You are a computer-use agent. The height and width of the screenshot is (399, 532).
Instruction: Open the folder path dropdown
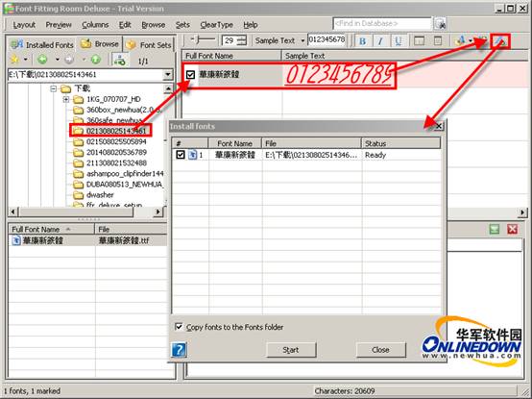click(168, 75)
